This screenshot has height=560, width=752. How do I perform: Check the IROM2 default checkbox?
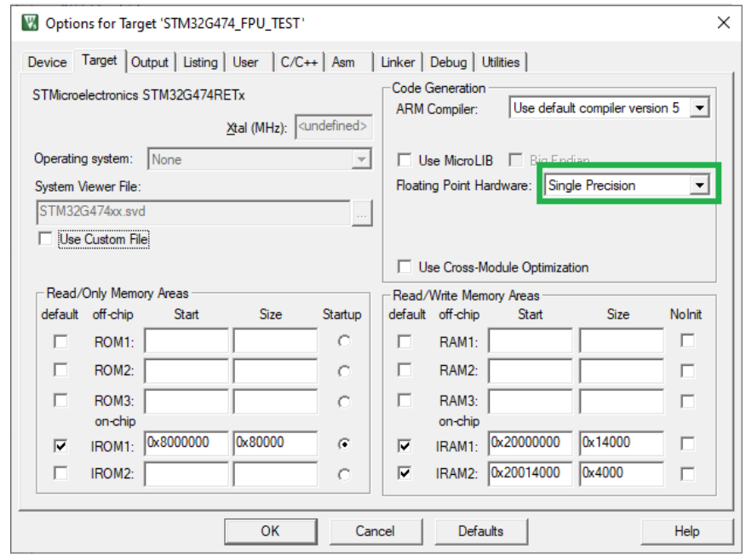(x=60, y=473)
